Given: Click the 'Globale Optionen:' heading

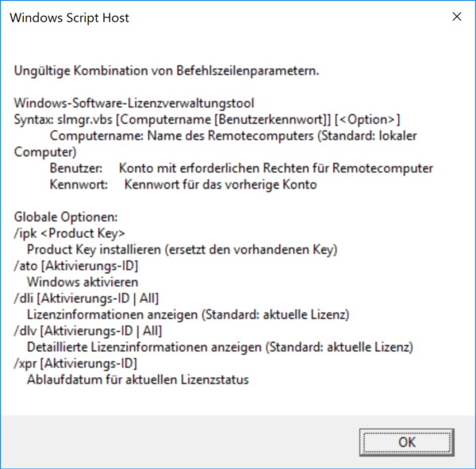Looking at the screenshot, I should (66, 217).
